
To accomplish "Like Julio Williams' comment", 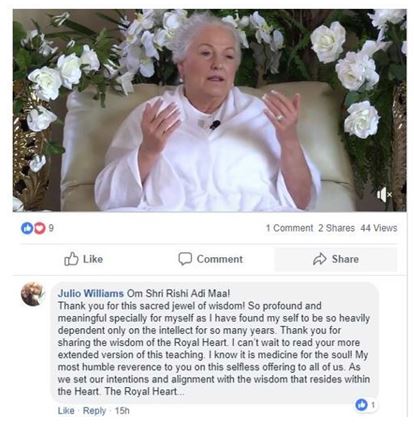I will [x=66, y=411].
